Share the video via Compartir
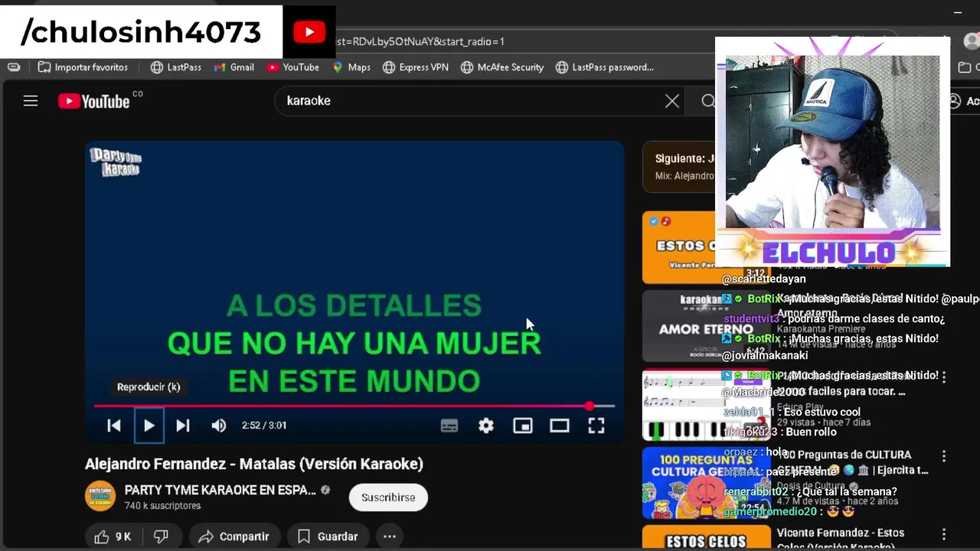The image size is (980, 551). point(234,536)
